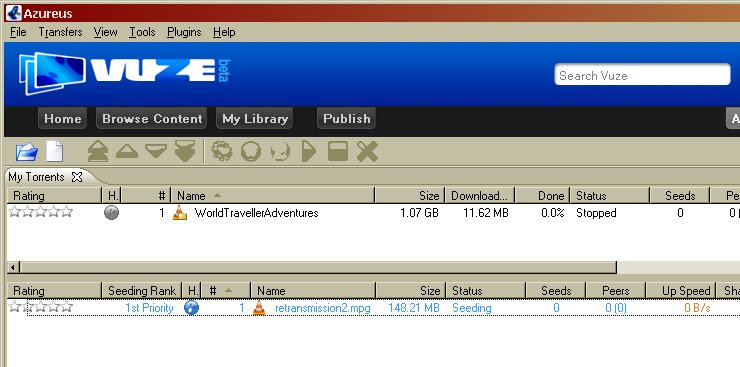This screenshot has height=367, width=740.
Task: Sort downloads by the Name column header
Action: point(273,195)
